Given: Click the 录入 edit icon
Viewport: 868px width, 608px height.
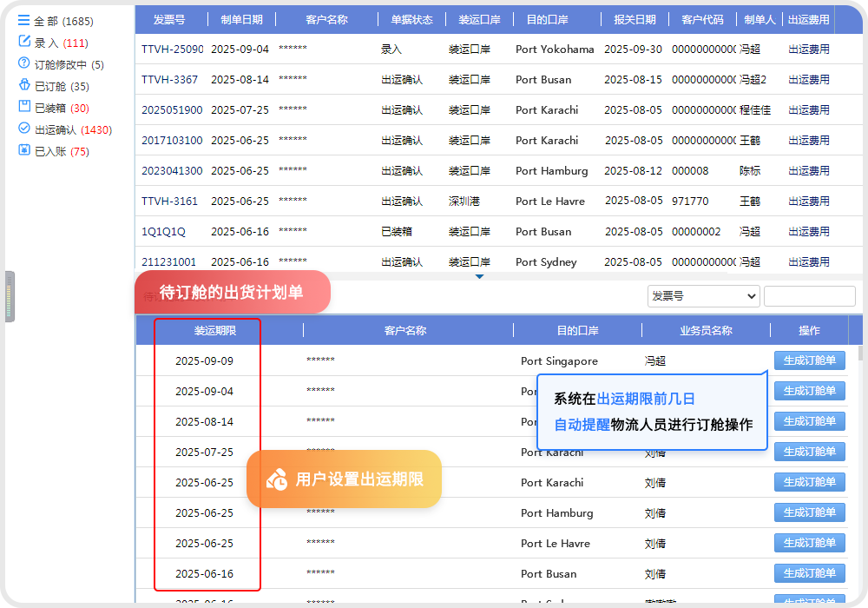Looking at the screenshot, I should pos(24,41).
